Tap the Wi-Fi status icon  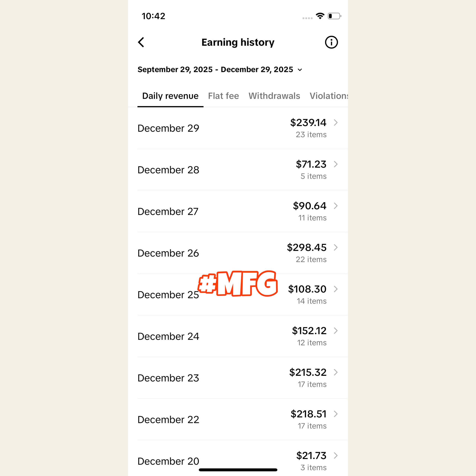pyautogui.click(x=320, y=16)
